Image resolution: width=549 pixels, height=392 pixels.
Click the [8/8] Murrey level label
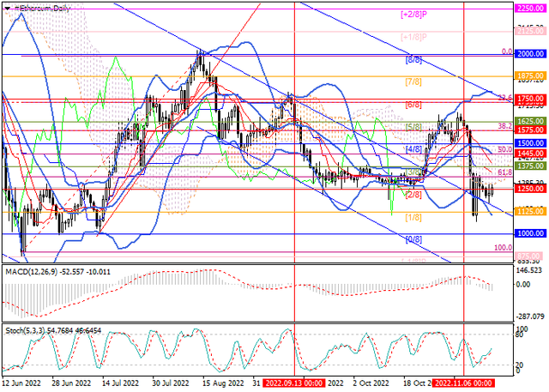point(413,61)
